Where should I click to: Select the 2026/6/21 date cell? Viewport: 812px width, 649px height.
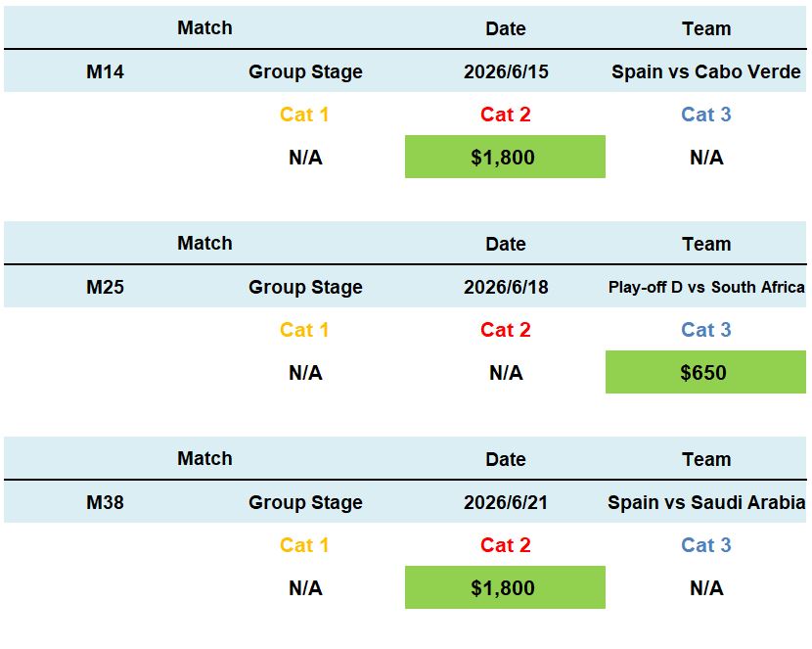click(506, 502)
